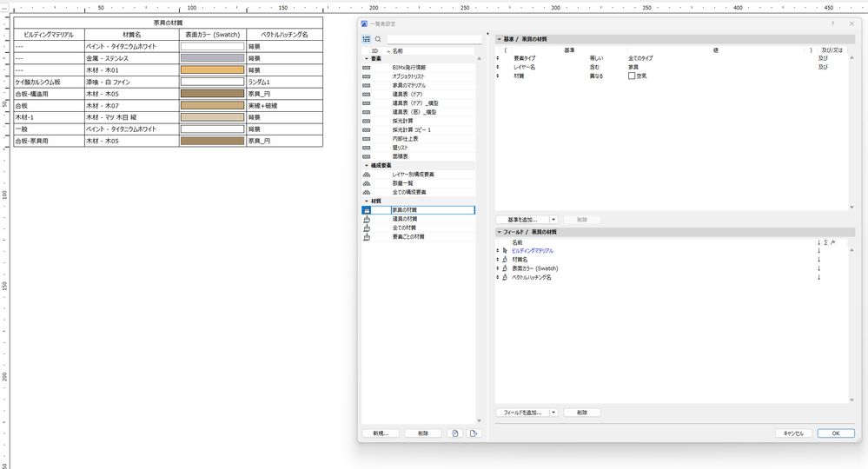Click the 全ての構成要素 component icon
Viewport: 868px width, 469px height.
[367, 192]
